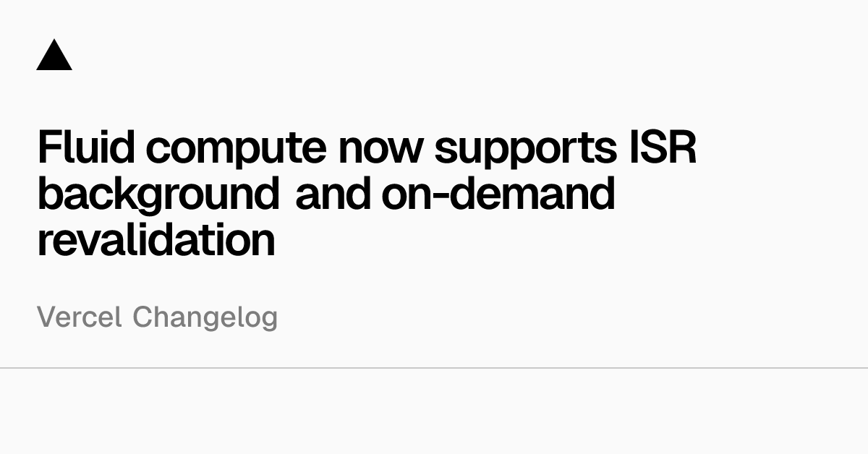Click the word "Changelog" in the gray subtitle
Image resolution: width=868 pixels, height=454 pixels.
tap(205, 318)
